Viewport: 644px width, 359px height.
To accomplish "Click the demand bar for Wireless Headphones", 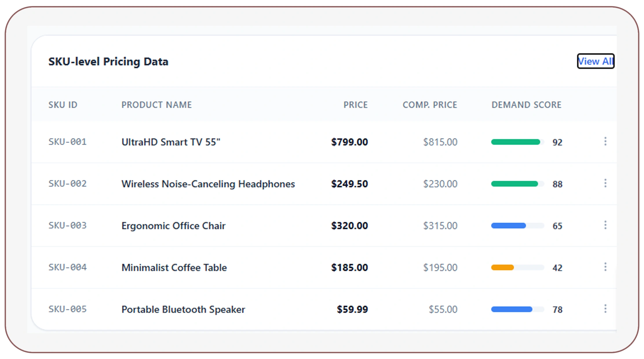I will point(517,184).
